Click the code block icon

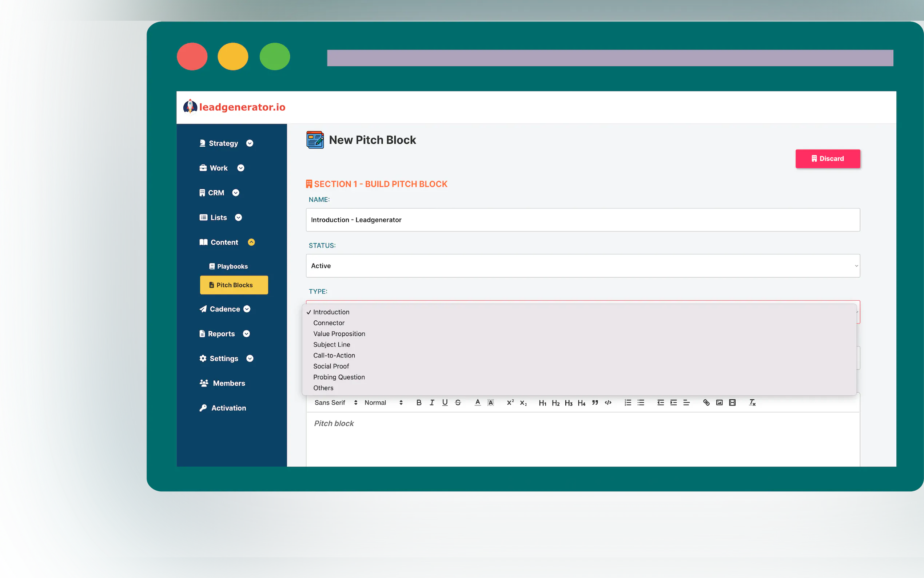[x=608, y=403]
